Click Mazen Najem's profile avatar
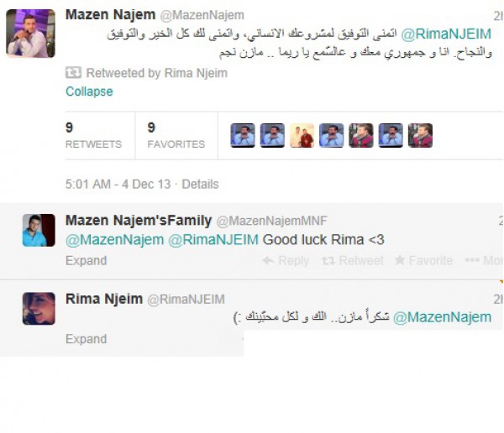The image size is (504, 433). (x=30, y=34)
